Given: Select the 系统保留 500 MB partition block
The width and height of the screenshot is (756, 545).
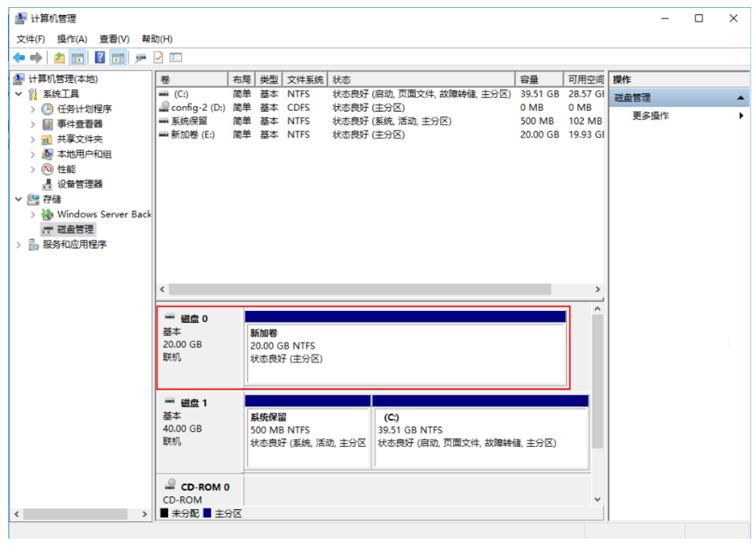Looking at the screenshot, I should 308,437.
